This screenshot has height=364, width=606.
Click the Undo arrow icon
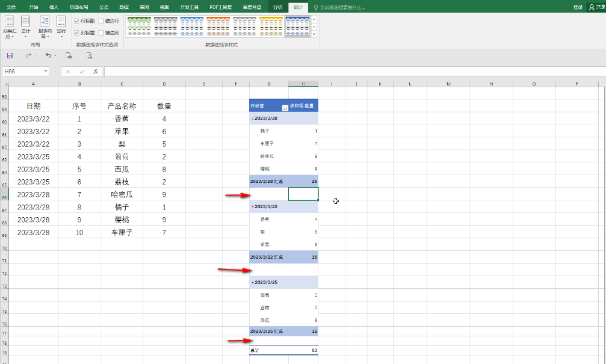point(48,55)
